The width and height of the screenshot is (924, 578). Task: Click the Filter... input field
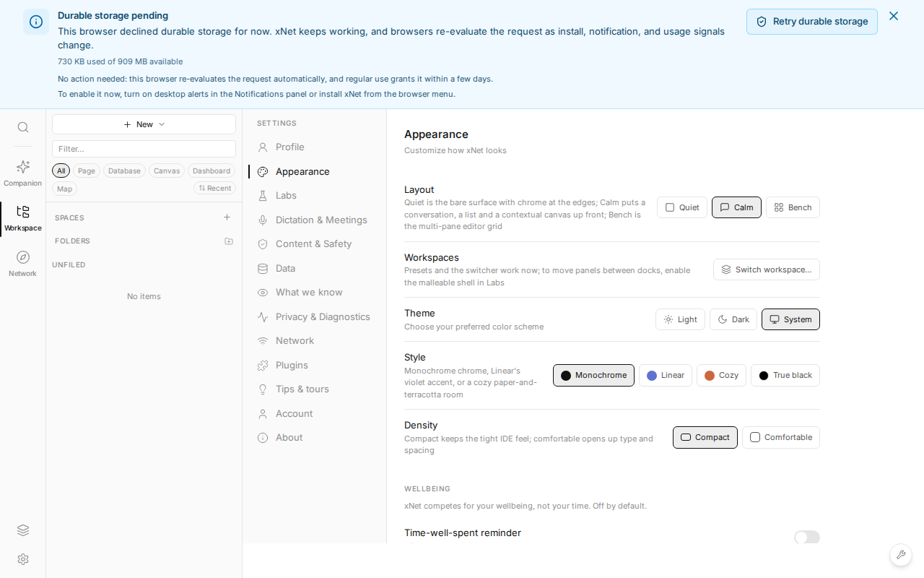[x=144, y=149]
